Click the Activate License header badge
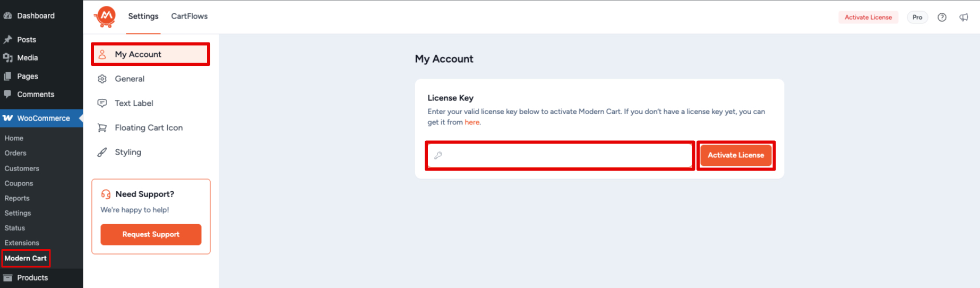Viewport: 980px width, 288px height. point(868,17)
